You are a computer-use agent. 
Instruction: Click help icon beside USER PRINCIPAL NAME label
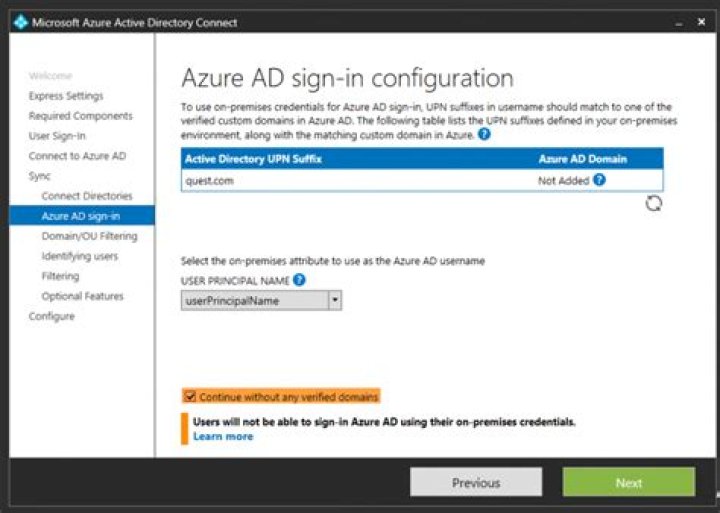(299, 279)
